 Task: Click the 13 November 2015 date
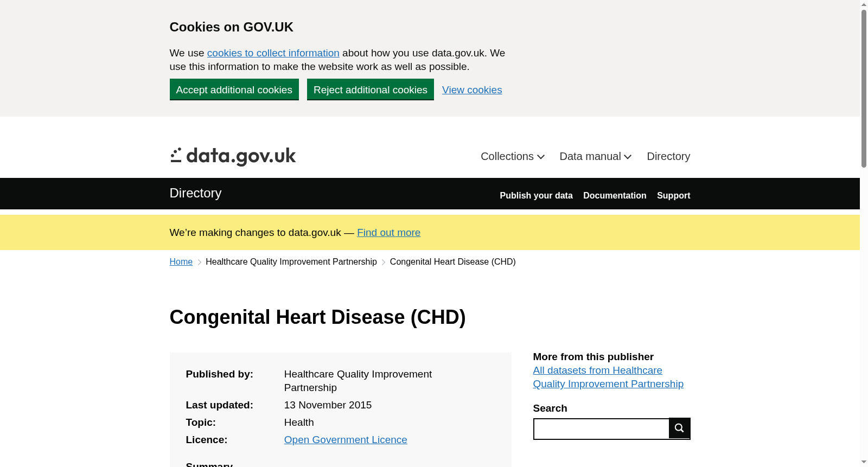(x=328, y=405)
